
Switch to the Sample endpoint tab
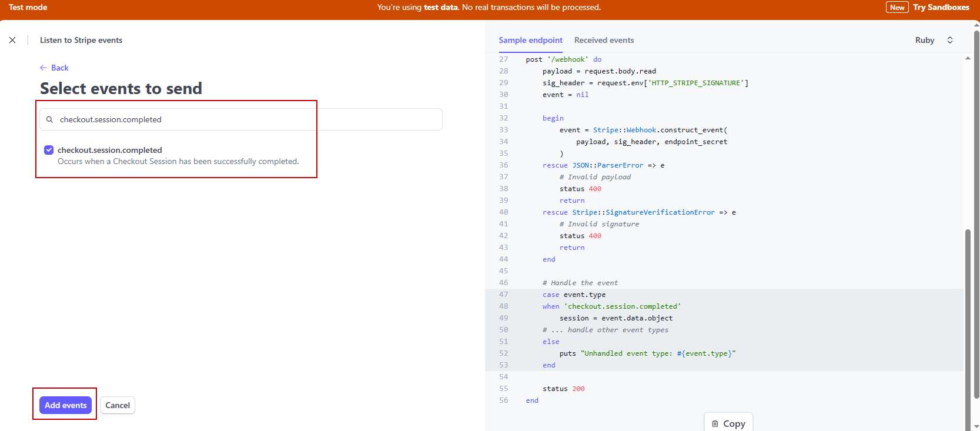[530, 40]
